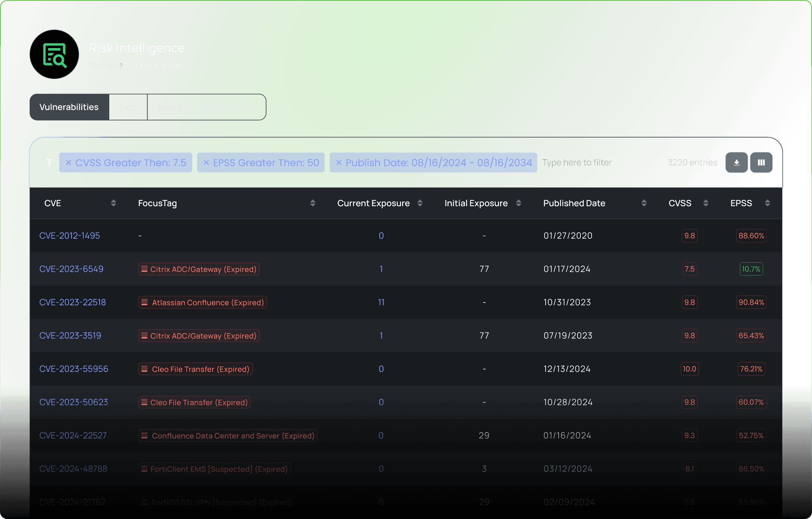Remove the Publish Date filter
The image size is (812, 519).
(x=339, y=163)
